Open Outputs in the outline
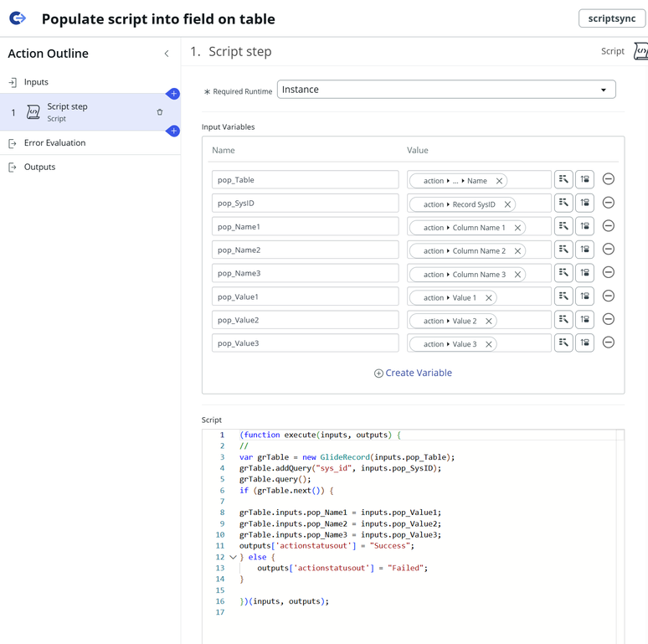 (x=39, y=167)
